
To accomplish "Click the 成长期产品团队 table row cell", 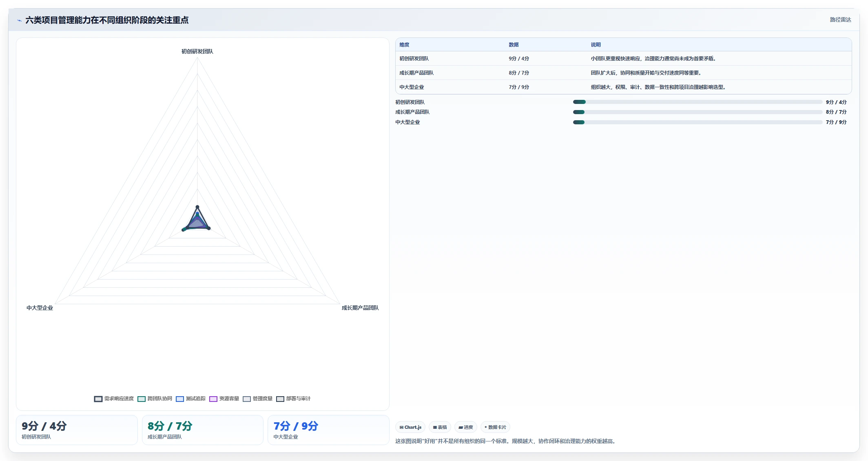I will pyautogui.click(x=416, y=73).
